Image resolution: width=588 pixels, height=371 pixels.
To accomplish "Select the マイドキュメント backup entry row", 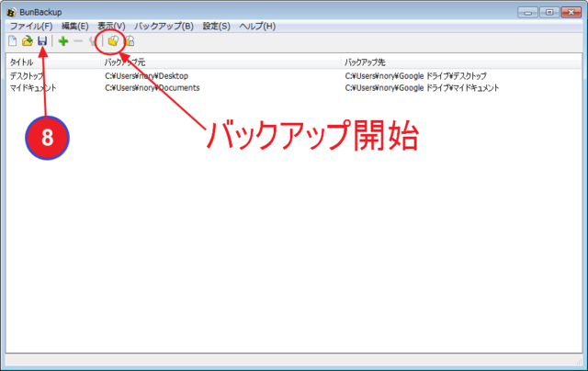I will point(33,88).
